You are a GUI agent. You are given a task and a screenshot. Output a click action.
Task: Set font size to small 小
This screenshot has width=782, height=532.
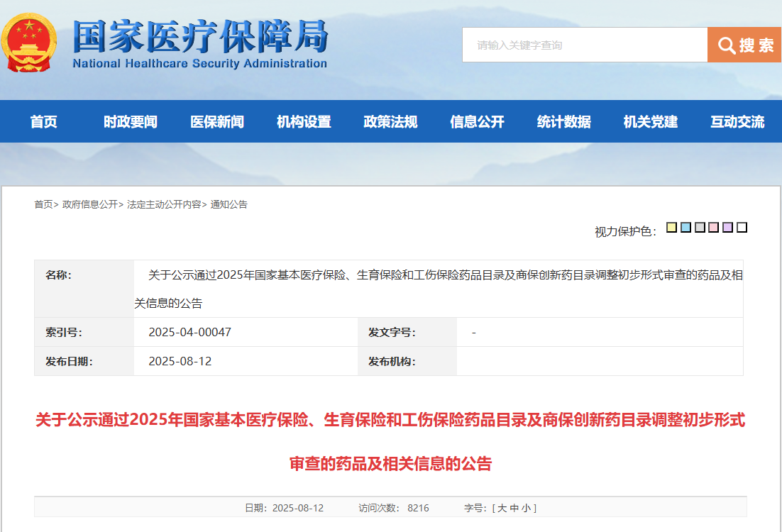pyautogui.click(x=526, y=508)
